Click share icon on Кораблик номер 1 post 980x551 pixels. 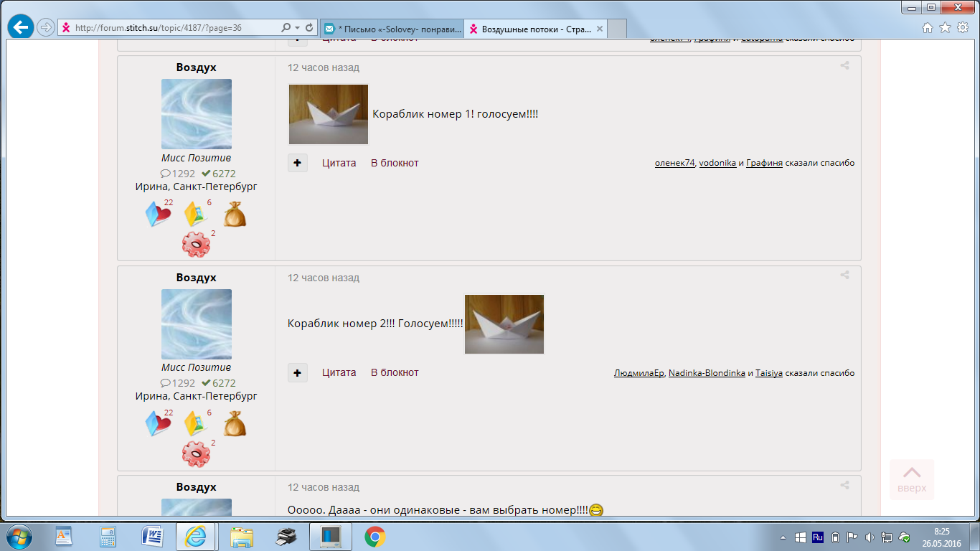coord(845,66)
